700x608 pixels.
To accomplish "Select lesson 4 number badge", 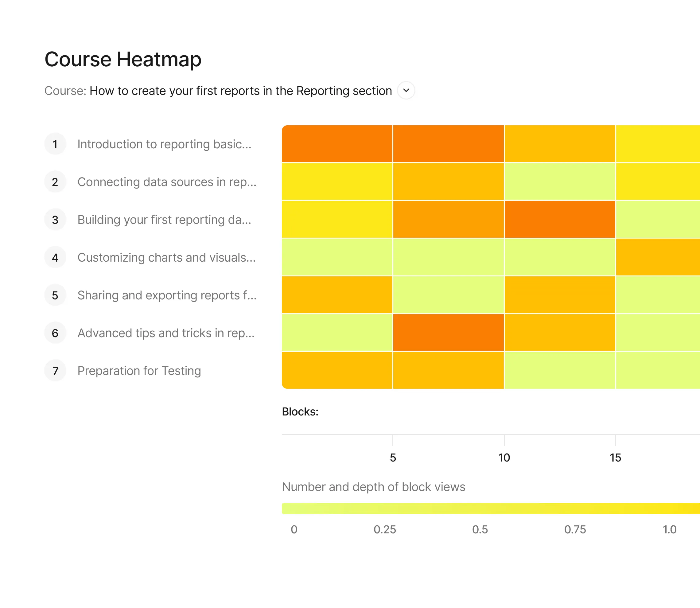I will (55, 258).
